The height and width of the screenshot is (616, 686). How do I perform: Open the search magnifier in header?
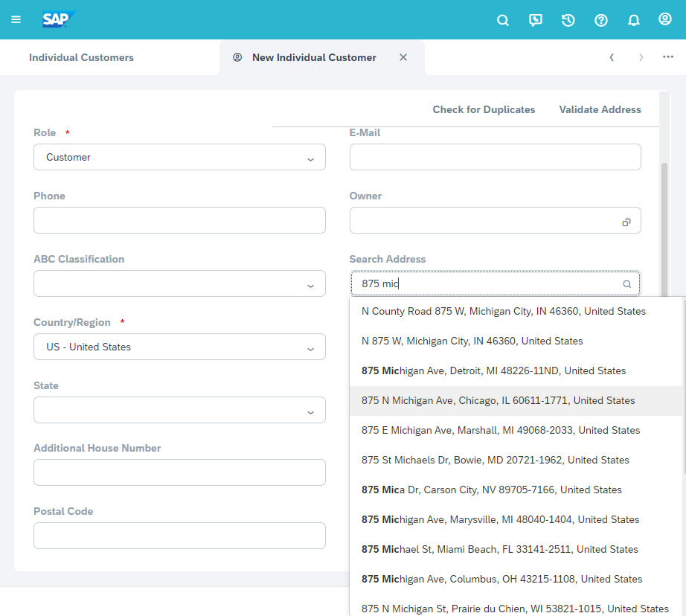[503, 20]
